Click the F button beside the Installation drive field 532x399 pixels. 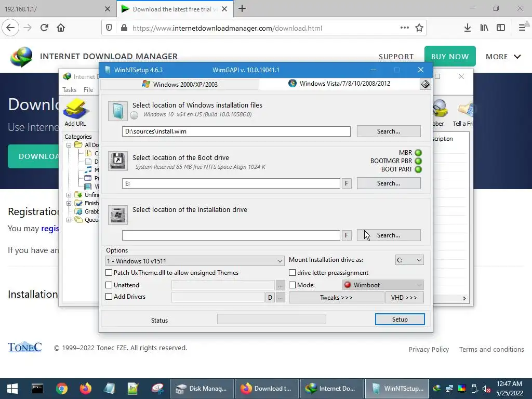[x=347, y=235]
